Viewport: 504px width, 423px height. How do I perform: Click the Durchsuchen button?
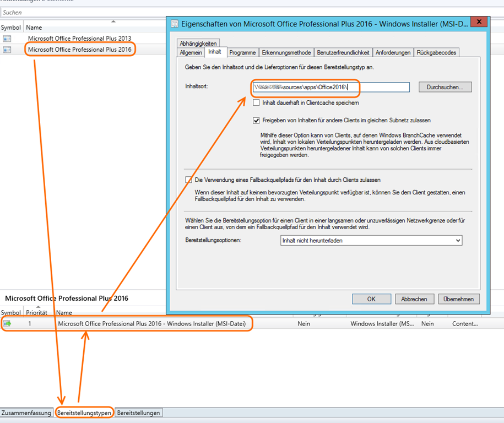(x=445, y=87)
